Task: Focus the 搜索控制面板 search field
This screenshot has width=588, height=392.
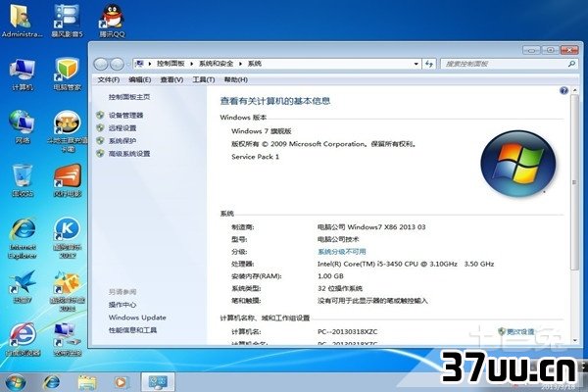Action: pos(505,64)
